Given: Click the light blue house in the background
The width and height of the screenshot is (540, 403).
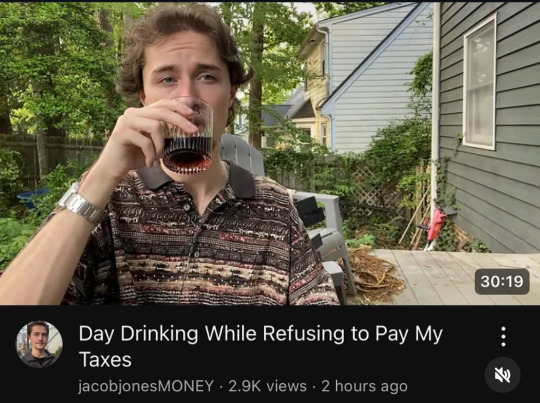Looking at the screenshot, I should coord(375,79).
